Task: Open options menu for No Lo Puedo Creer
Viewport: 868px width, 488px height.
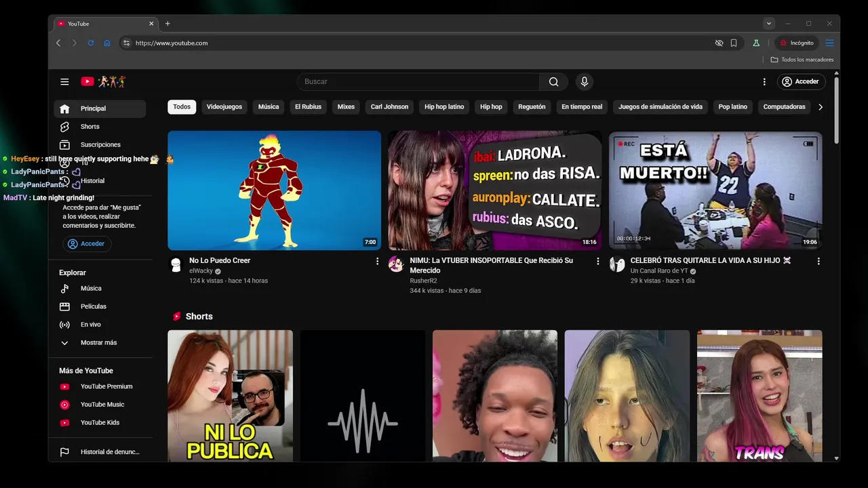Action: [x=378, y=261]
